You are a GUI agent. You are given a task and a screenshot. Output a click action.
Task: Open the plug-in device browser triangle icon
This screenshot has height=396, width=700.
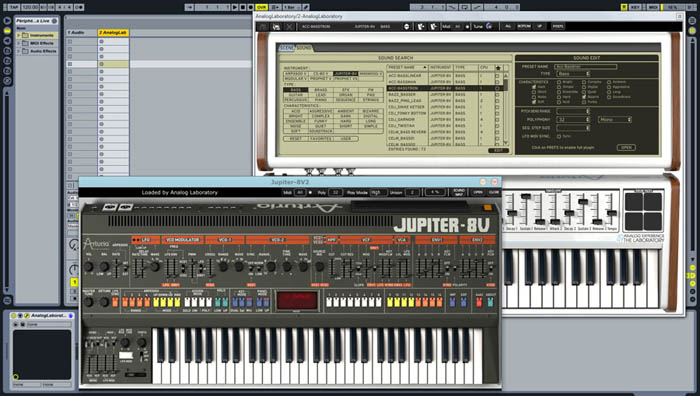tap(7, 41)
